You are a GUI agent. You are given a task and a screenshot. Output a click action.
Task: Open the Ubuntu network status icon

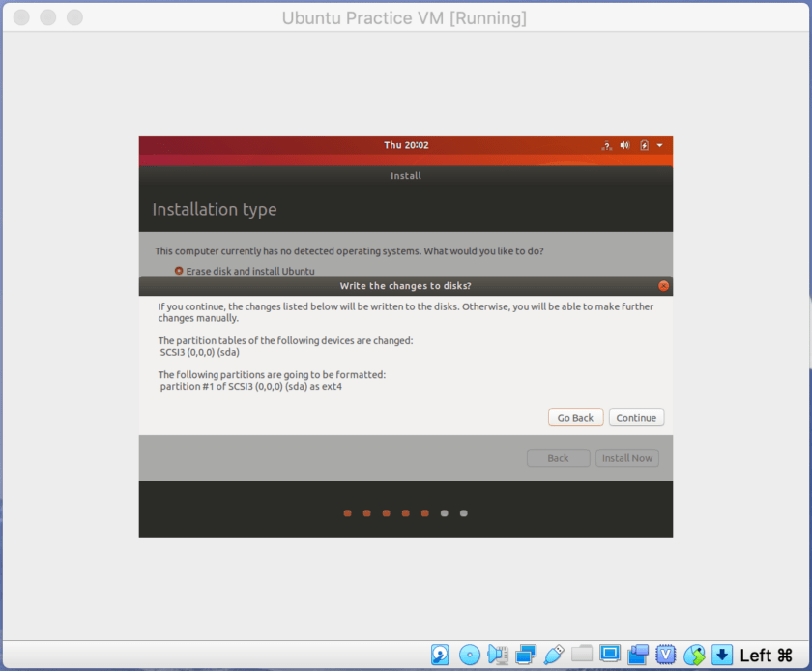click(606, 145)
